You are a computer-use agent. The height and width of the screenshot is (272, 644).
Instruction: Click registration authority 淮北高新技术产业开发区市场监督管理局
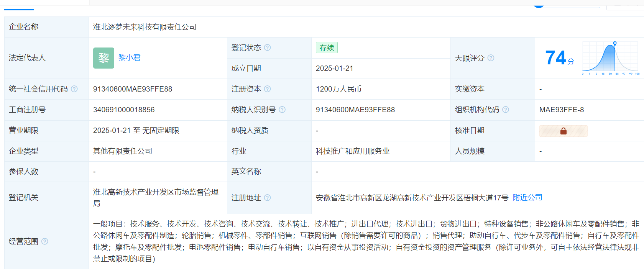coord(156,198)
